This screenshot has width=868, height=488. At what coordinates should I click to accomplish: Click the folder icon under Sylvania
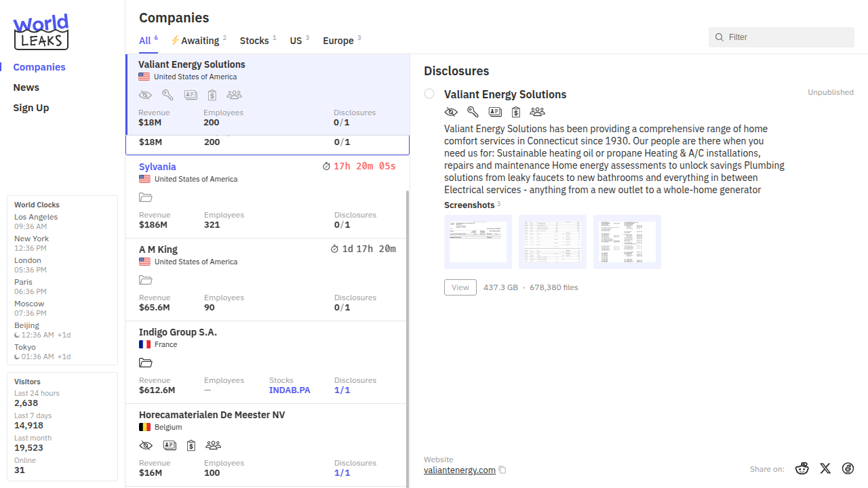tap(146, 197)
